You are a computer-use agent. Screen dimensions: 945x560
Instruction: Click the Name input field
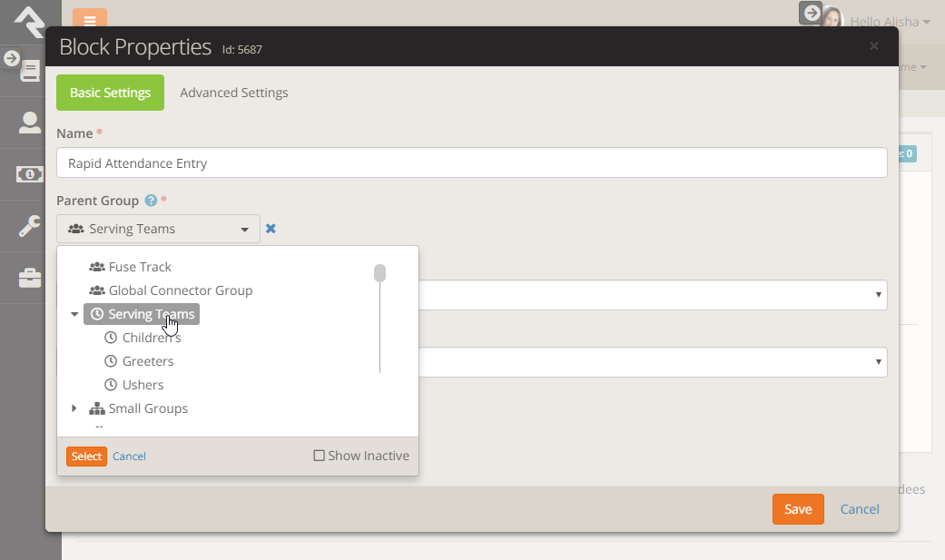(471, 163)
